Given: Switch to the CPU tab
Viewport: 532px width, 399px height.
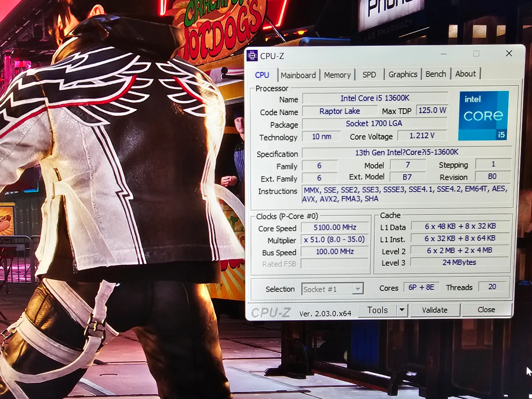Looking at the screenshot, I should (262, 75).
